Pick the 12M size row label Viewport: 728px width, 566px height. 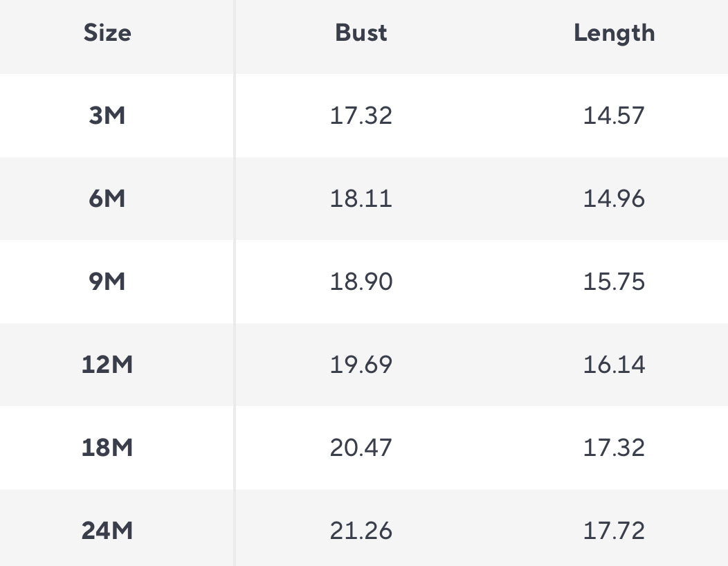tap(107, 365)
